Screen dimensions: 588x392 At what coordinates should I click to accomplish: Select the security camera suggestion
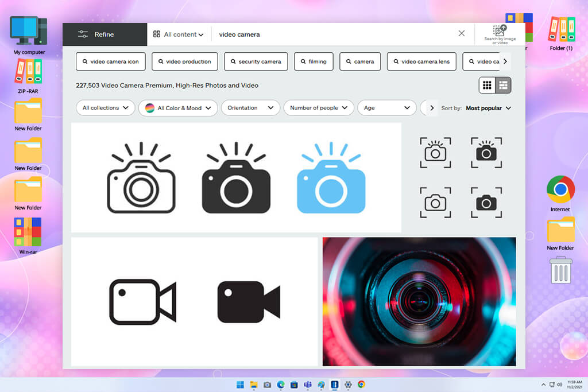(x=256, y=61)
